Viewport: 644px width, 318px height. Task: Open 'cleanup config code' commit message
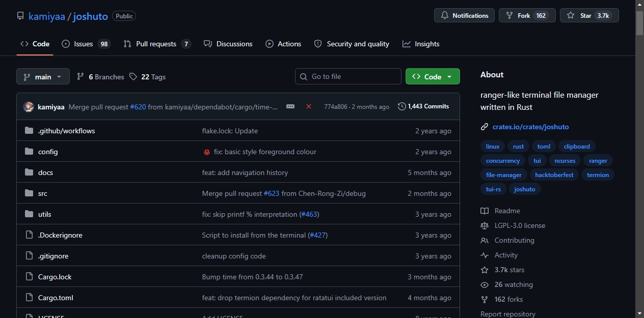click(x=234, y=256)
